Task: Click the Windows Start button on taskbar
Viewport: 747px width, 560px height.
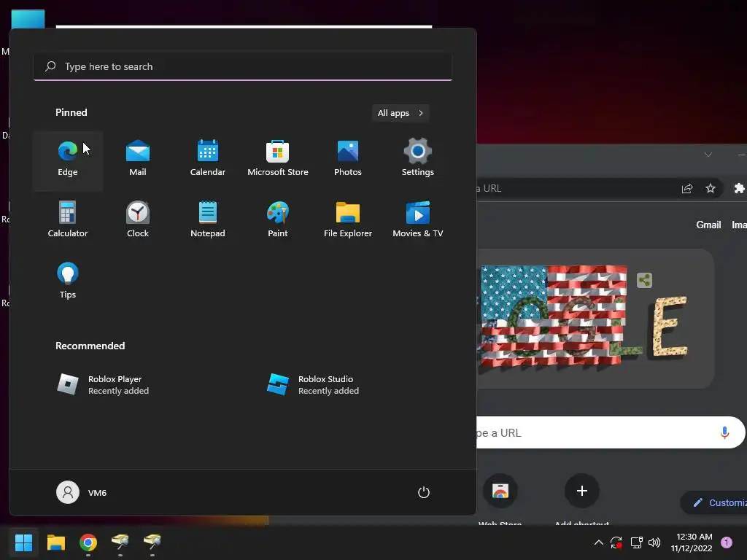Action: click(23, 542)
